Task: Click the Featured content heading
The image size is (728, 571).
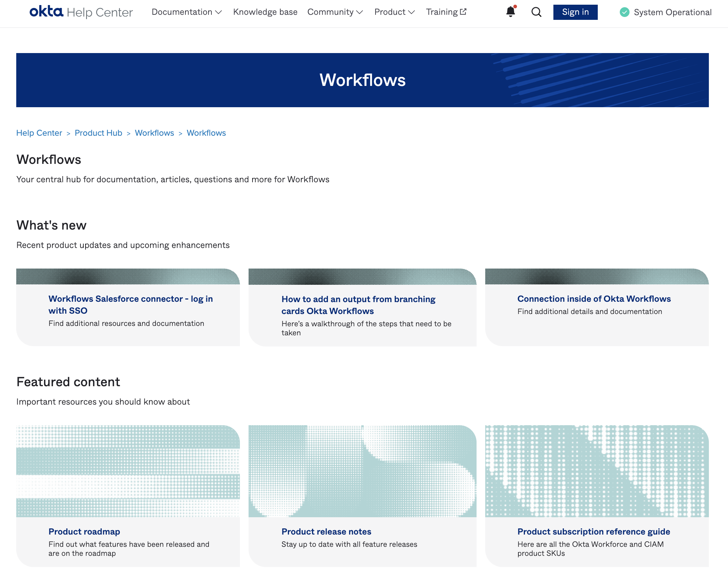Action: coord(68,382)
